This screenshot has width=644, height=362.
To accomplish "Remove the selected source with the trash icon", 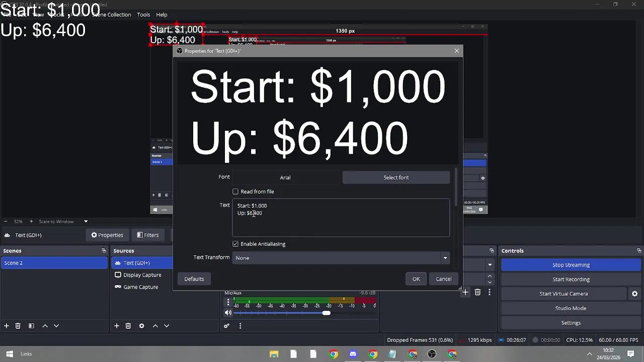I will click(128, 326).
